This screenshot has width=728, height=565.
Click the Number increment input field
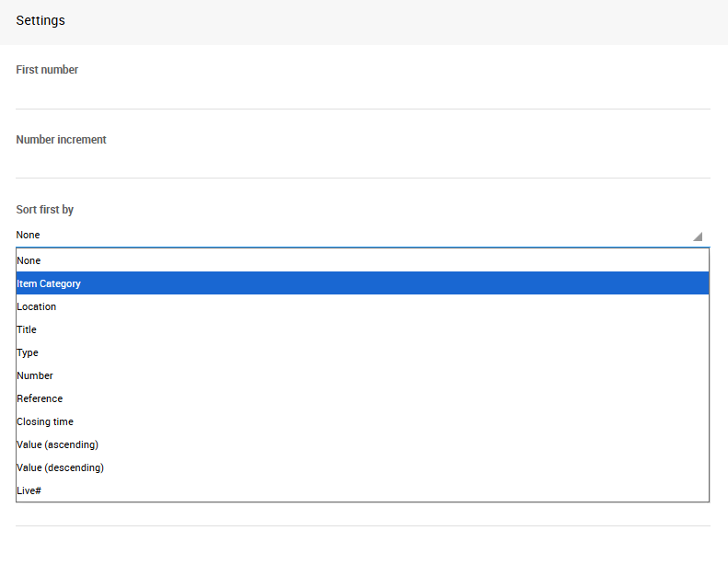(x=363, y=164)
